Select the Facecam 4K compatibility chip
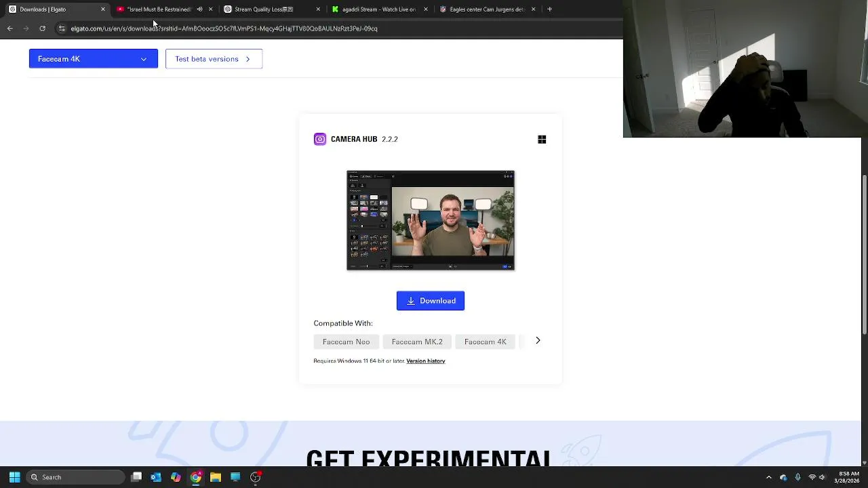This screenshot has width=868, height=488. click(486, 342)
